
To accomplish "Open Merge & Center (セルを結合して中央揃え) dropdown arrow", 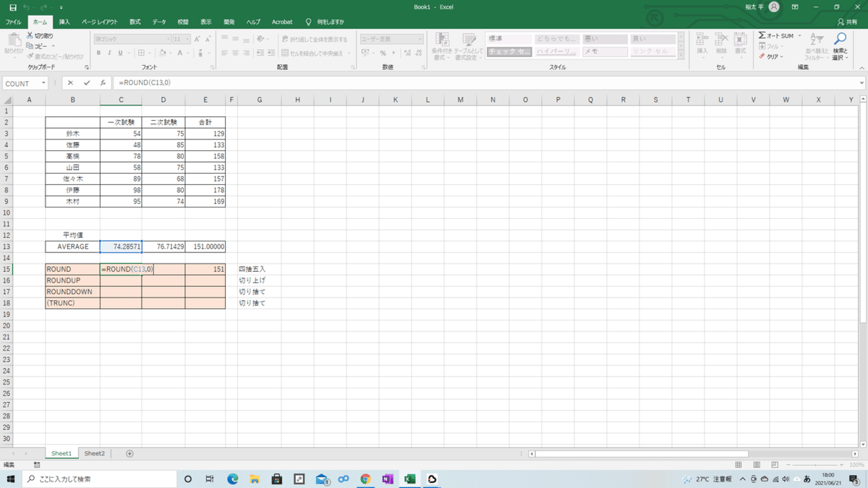I will (x=349, y=53).
